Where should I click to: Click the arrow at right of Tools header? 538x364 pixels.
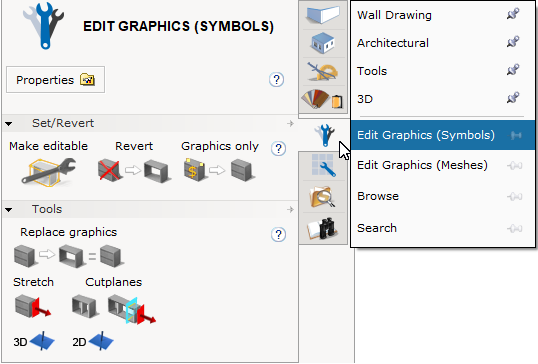pyautogui.click(x=290, y=209)
